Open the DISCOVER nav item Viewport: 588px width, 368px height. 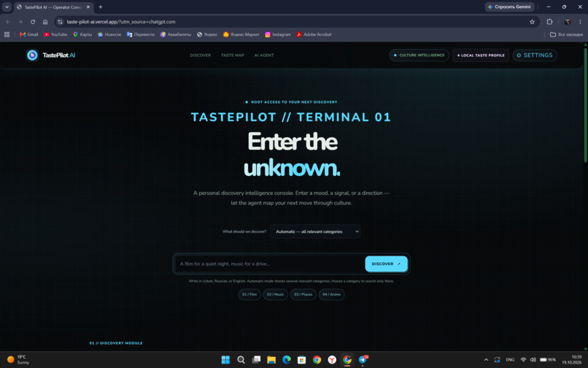click(200, 55)
